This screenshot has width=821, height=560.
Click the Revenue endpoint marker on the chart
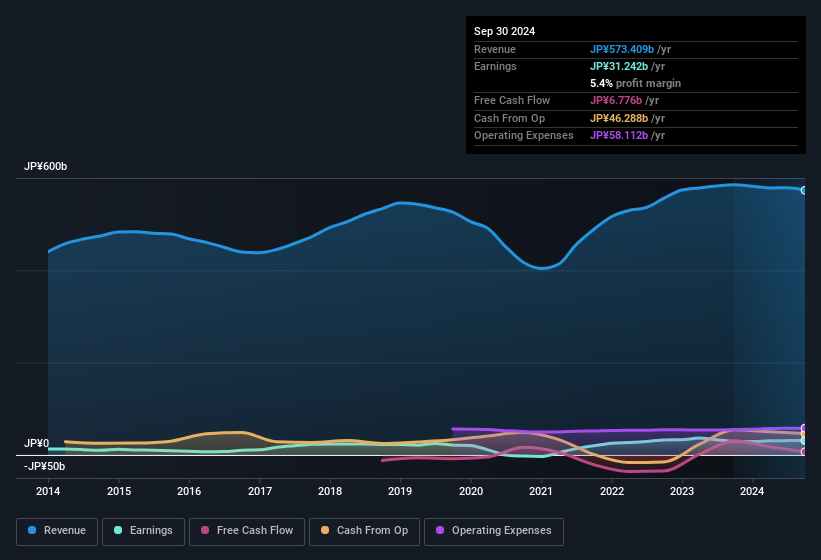click(x=804, y=190)
